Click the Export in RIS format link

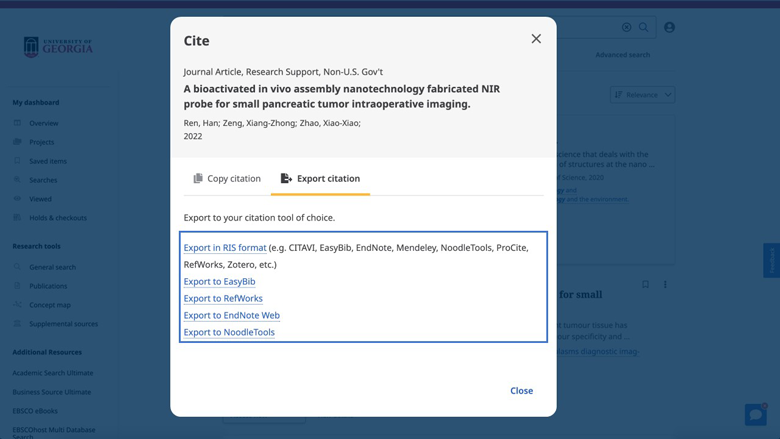tap(225, 248)
